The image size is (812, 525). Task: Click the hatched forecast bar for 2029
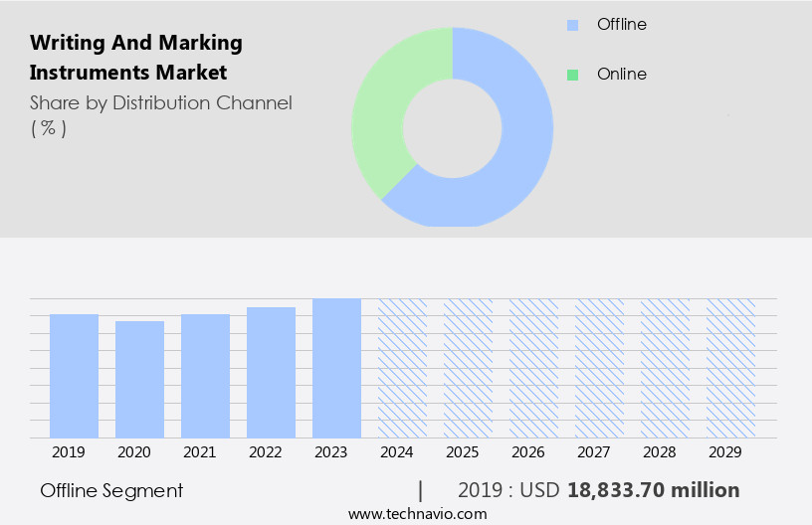730,368
